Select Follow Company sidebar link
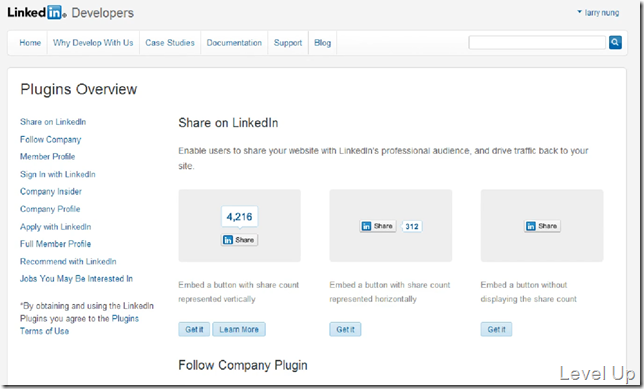The image size is (644, 389). point(51,140)
